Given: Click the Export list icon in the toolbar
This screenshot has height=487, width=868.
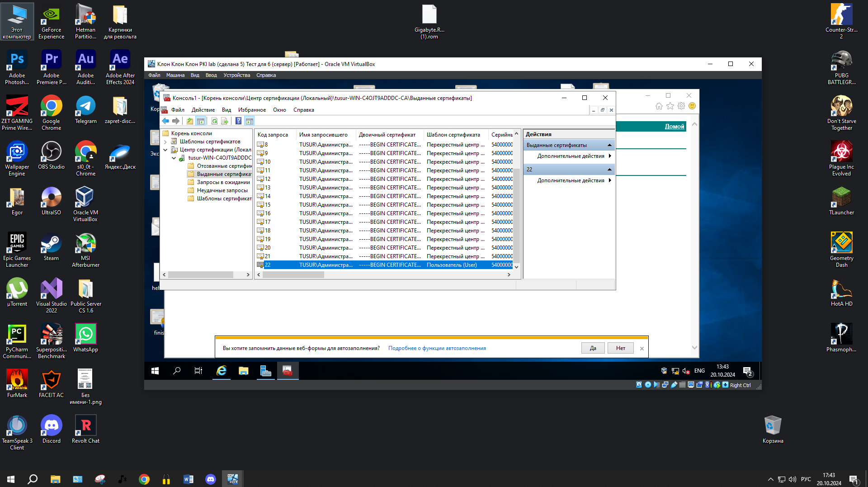Looking at the screenshot, I should click(x=225, y=121).
